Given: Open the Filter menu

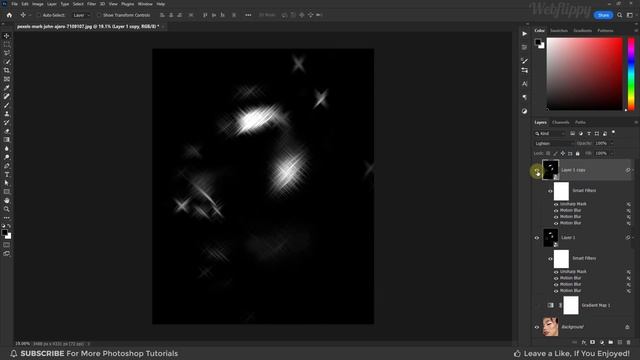Looking at the screenshot, I should click(x=91, y=4).
